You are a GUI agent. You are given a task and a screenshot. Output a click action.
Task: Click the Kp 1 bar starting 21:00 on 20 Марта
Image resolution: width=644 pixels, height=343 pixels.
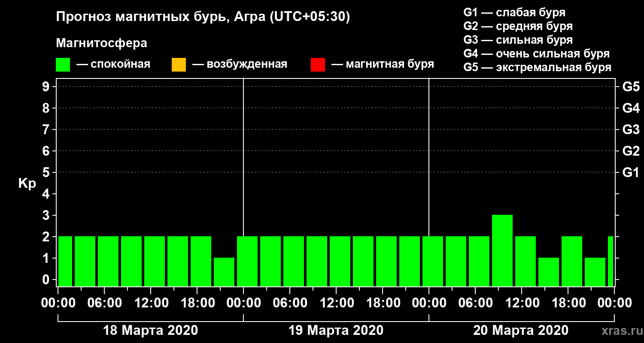coord(595,272)
